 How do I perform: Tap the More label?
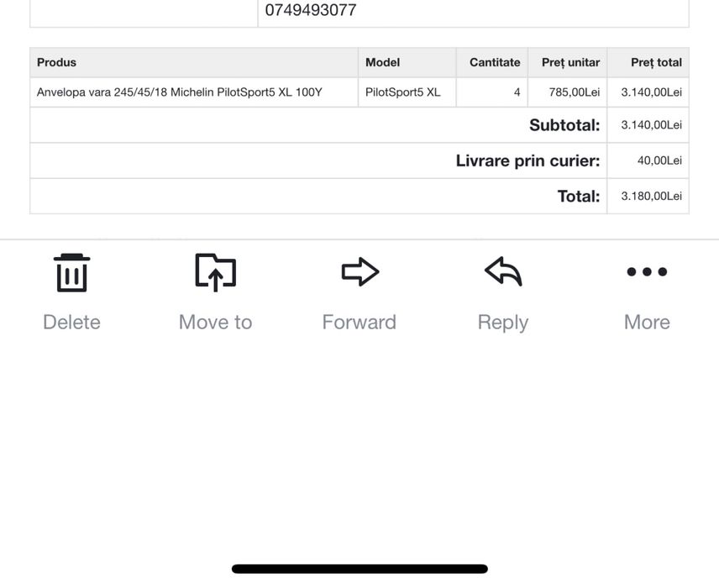tap(647, 322)
